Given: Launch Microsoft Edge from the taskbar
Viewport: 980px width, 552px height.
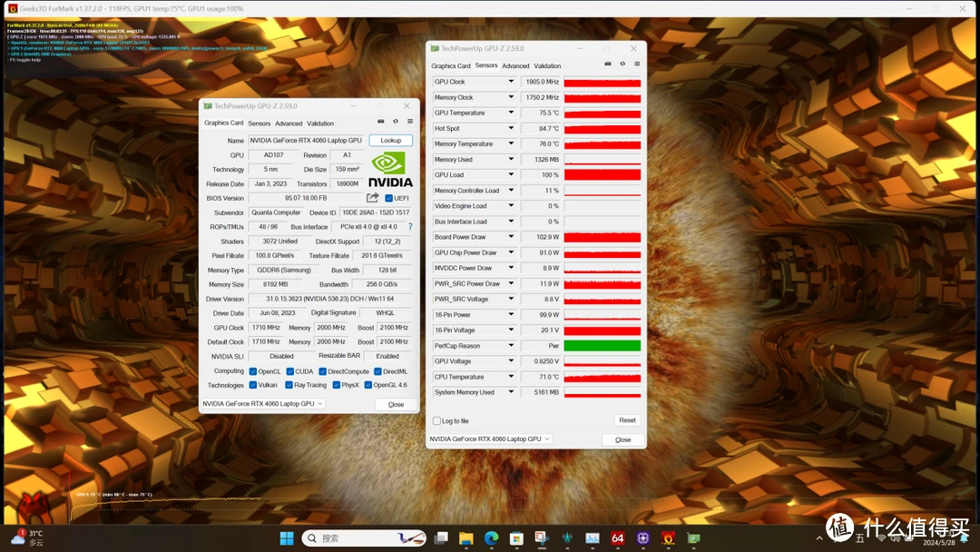Looking at the screenshot, I should pos(491,538).
